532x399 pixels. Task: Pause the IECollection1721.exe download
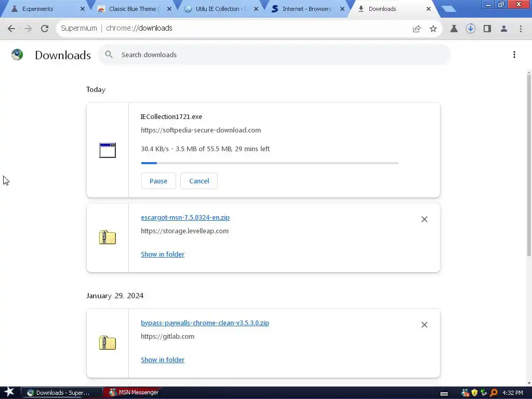(158, 181)
